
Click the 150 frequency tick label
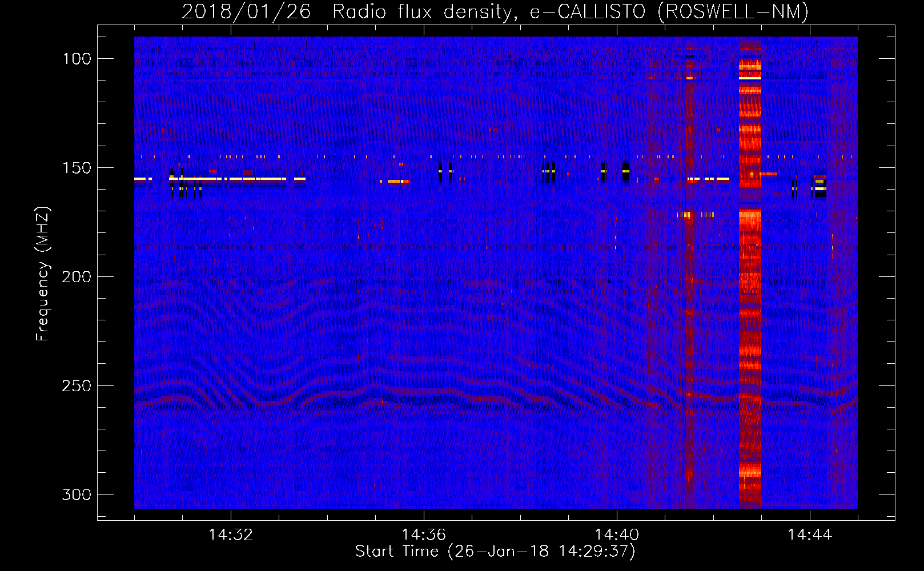tap(77, 168)
